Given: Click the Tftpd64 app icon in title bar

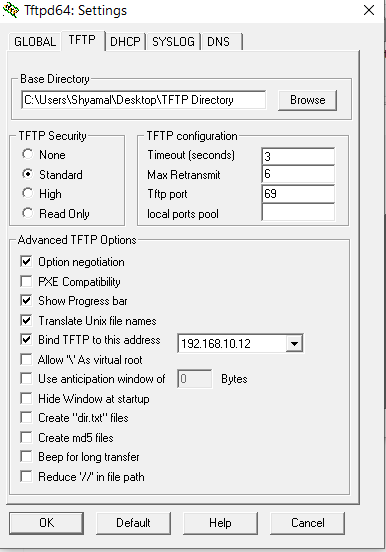Looking at the screenshot, I should 11,10.
